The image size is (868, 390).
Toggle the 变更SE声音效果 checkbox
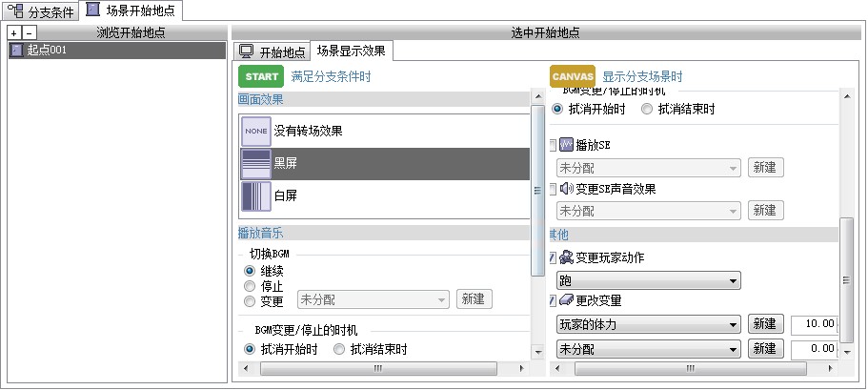[553, 189]
